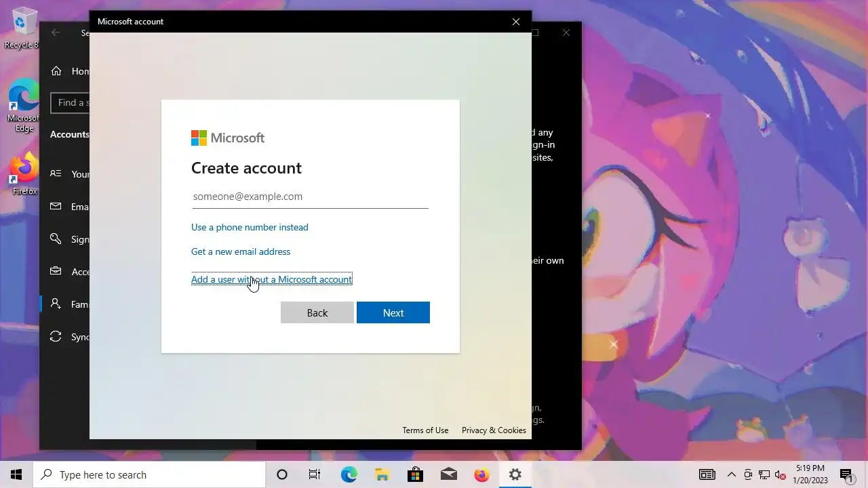Open Cortana circle icon on taskbar
Image resolution: width=868 pixels, height=488 pixels.
coord(282,474)
